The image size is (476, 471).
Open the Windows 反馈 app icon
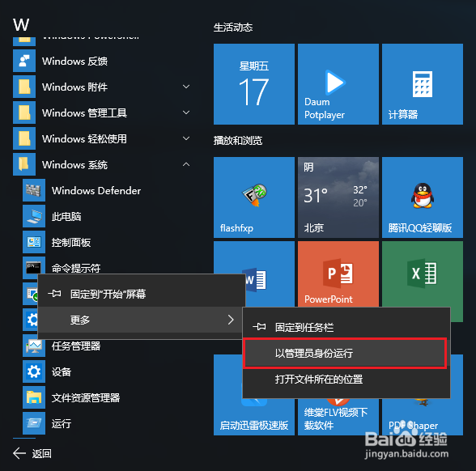pos(24,61)
